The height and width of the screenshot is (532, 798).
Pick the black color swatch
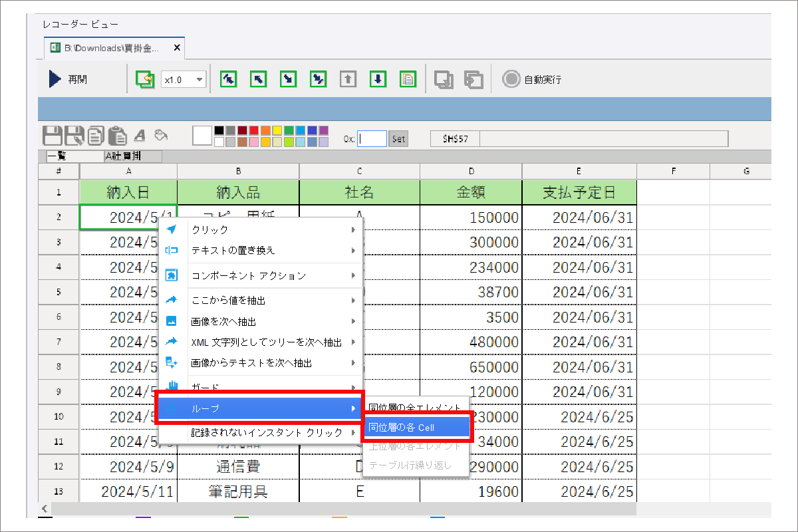(219, 131)
